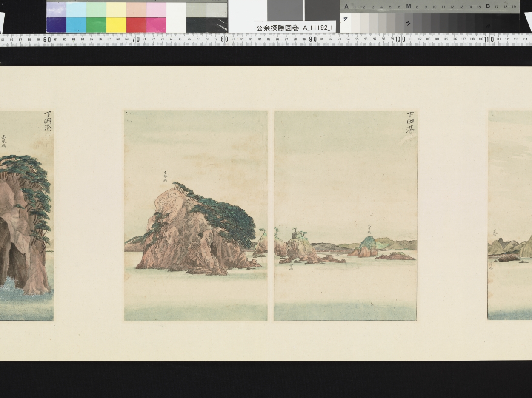Pick the pale yellow tint patch

tap(116, 9)
